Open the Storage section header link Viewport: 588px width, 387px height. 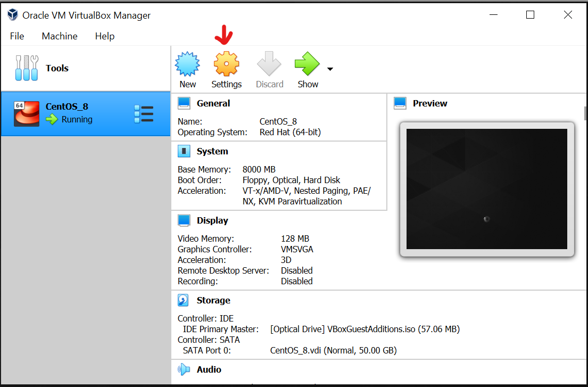[x=213, y=300]
